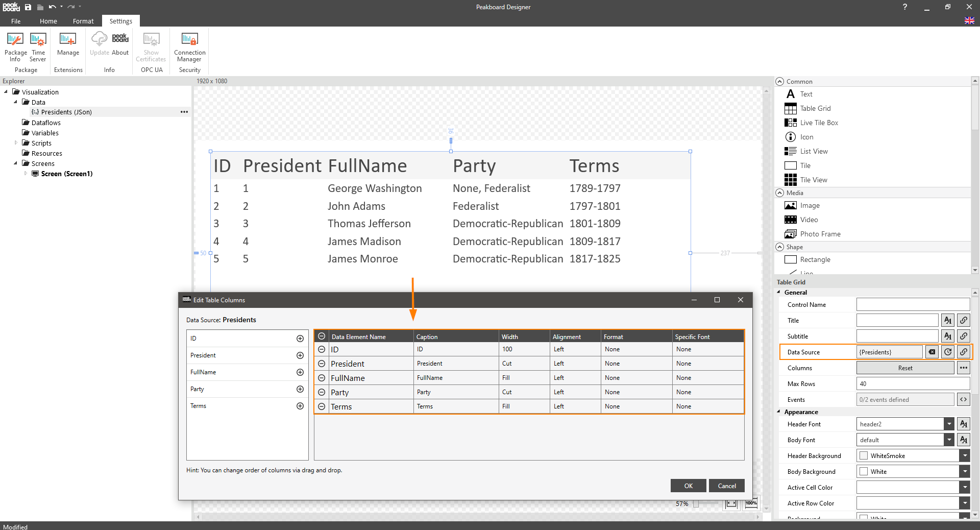Remove the Terms column row

[322, 406]
